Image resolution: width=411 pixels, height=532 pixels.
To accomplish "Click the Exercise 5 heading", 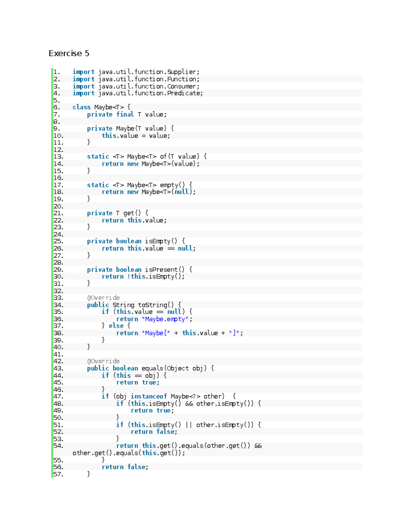I will [x=68, y=53].
